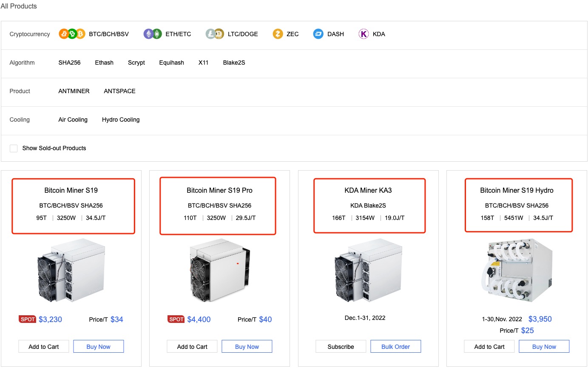Select the KDA coin icon

click(x=364, y=34)
